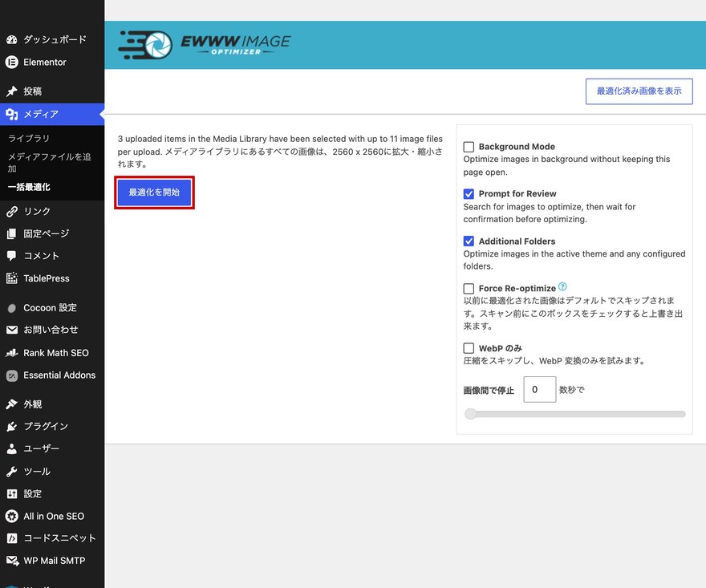Uncheck Prompt for Review checkbox
Screen dimensions: 706x588
(x=469, y=194)
